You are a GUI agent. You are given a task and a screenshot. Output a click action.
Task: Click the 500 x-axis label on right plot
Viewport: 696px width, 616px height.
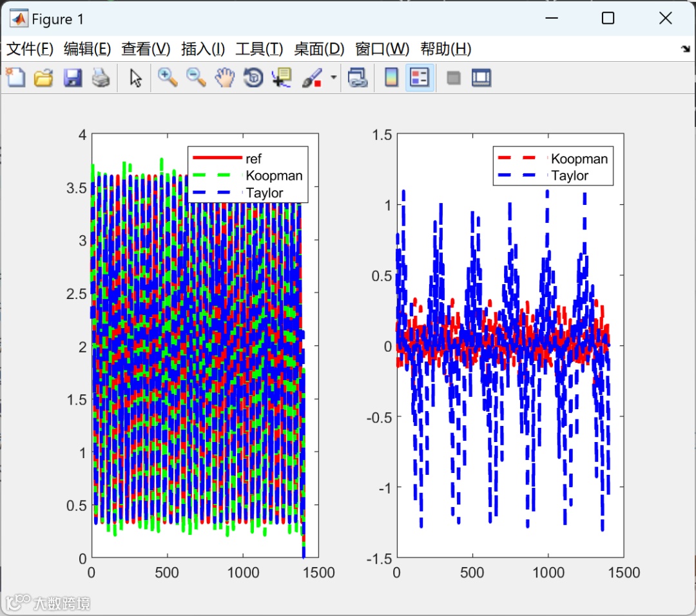click(472, 573)
